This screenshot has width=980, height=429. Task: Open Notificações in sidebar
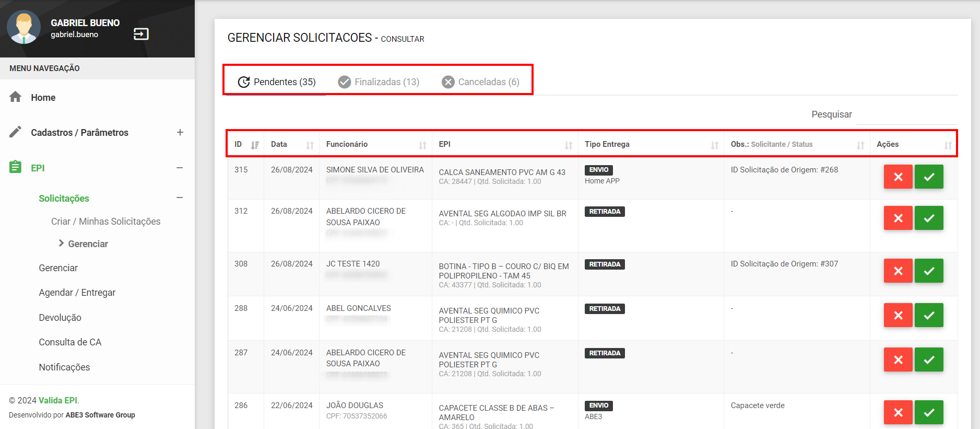coord(64,367)
